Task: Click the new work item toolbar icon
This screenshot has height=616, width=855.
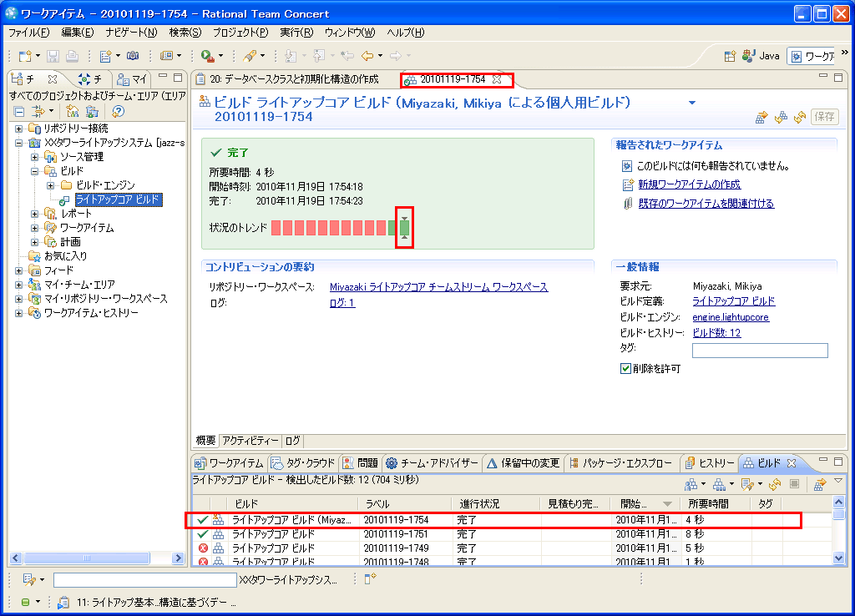Action: click(106, 56)
